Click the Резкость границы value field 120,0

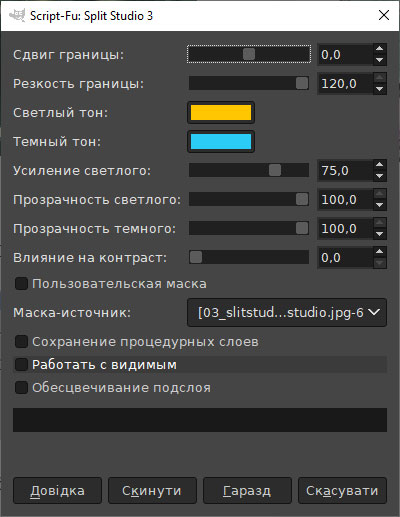345,83
